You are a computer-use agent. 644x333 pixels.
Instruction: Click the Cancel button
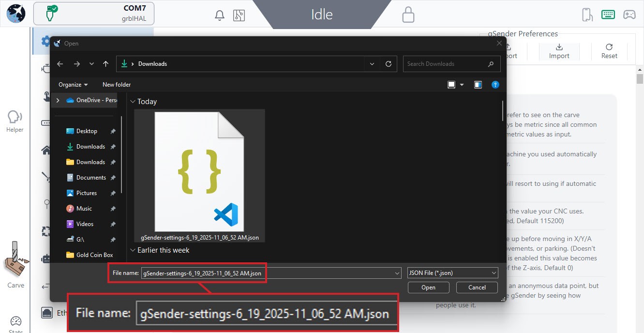[477, 288]
